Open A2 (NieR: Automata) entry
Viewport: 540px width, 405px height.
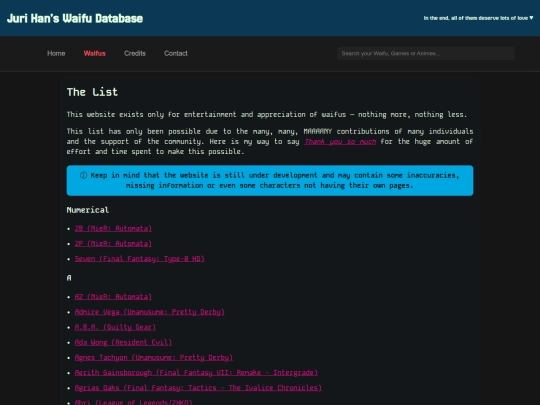pos(113,297)
